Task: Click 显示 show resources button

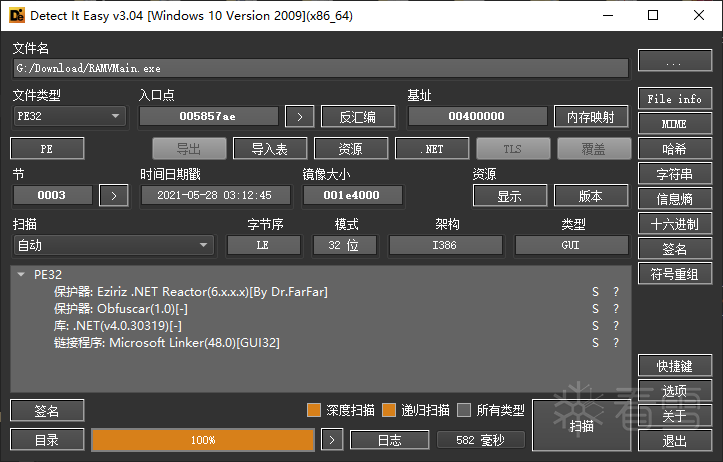Action: click(x=510, y=196)
